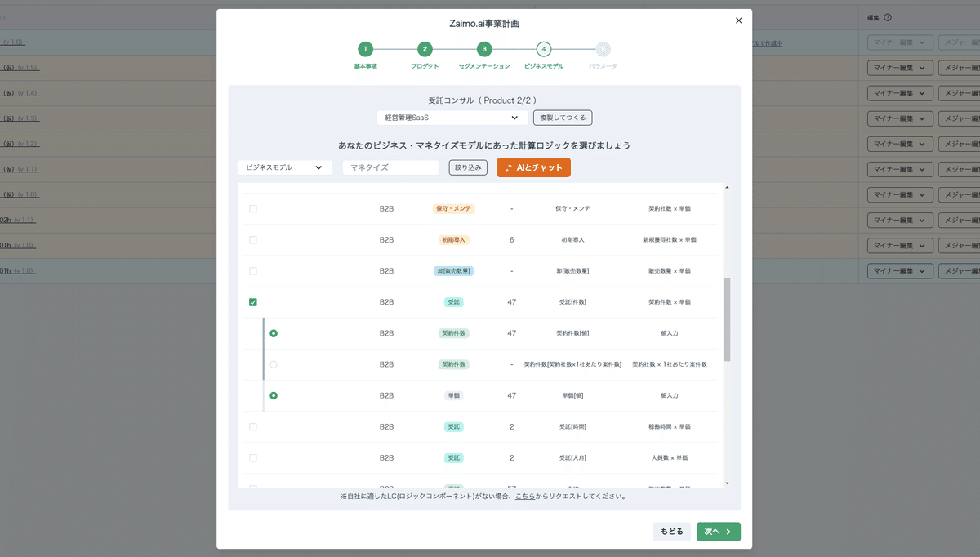Open the (仮) (v 1.4) plan link

(x=21, y=93)
